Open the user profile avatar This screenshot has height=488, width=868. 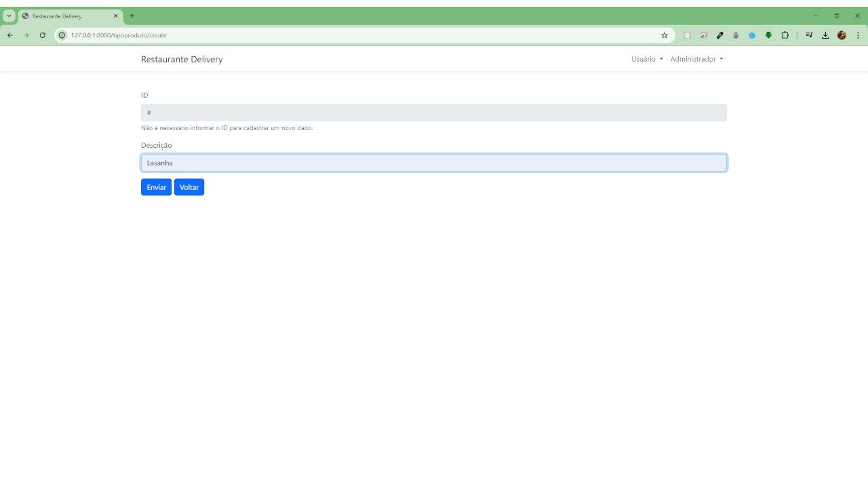[842, 35]
